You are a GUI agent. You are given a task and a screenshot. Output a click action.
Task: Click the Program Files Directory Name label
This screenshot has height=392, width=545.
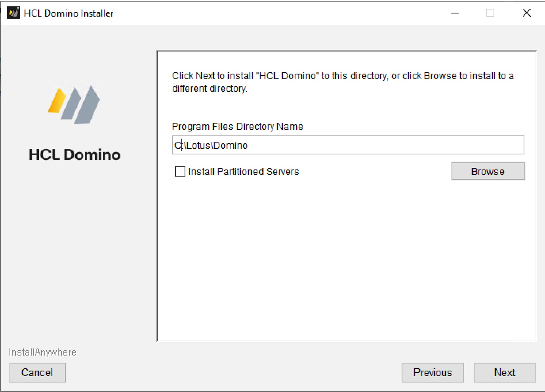(x=237, y=126)
